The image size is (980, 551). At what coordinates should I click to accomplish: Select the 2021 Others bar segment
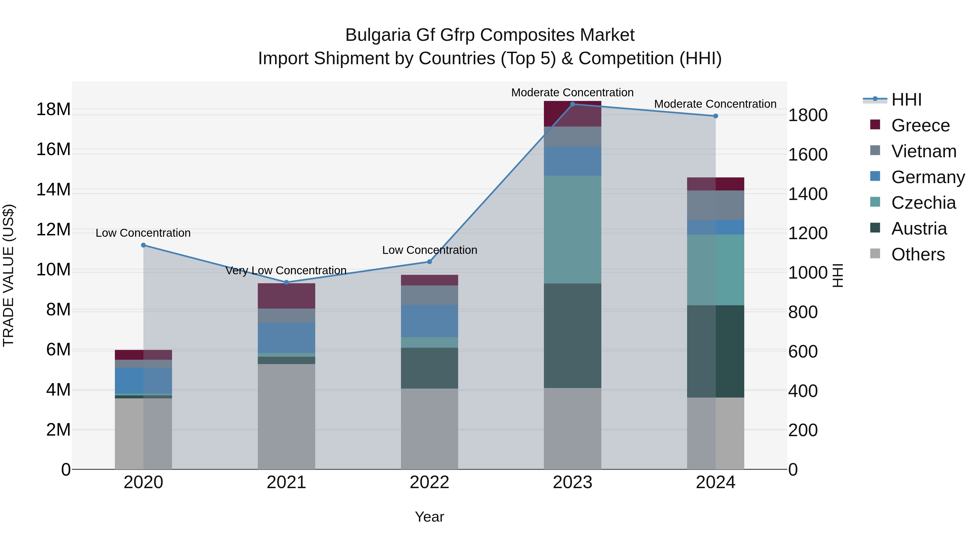coord(286,417)
